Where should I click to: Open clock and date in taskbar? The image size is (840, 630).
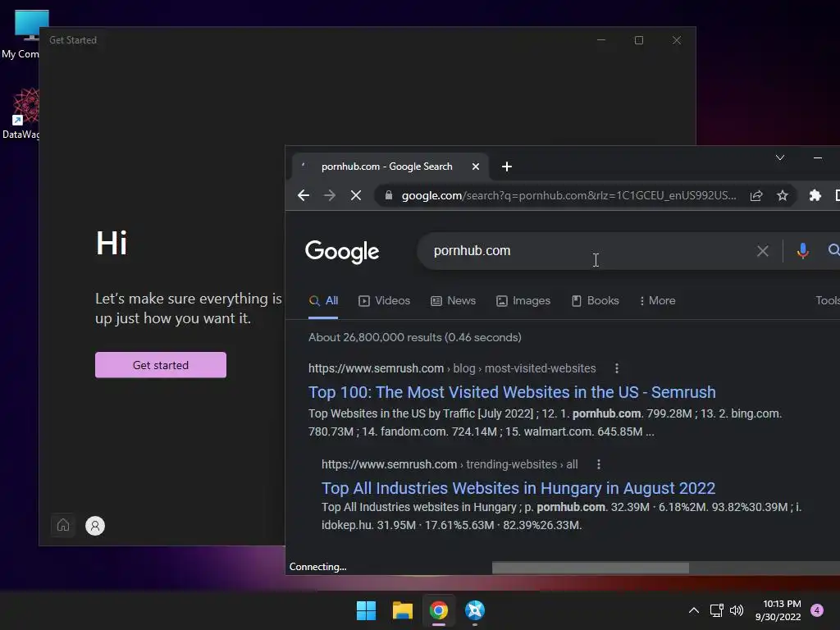coord(778,610)
